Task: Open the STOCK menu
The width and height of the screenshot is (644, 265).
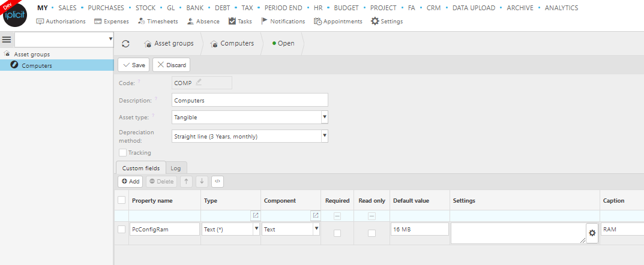Action: coord(145,8)
